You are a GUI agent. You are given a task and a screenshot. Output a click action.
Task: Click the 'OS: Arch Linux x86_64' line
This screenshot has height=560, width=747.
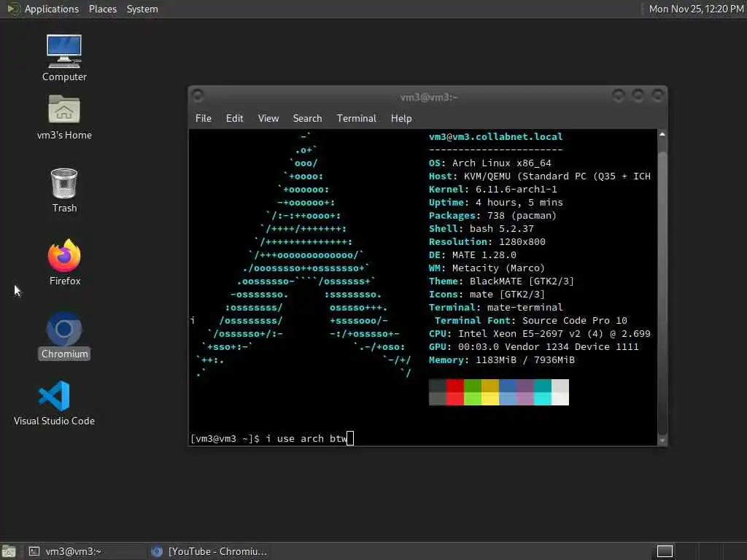pos(489,163)
